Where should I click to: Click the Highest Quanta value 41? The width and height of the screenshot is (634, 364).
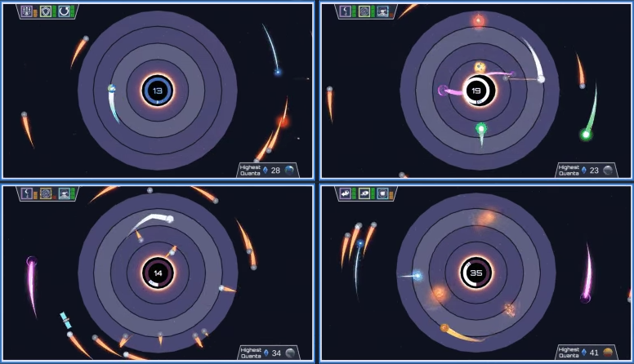point(594,353)
